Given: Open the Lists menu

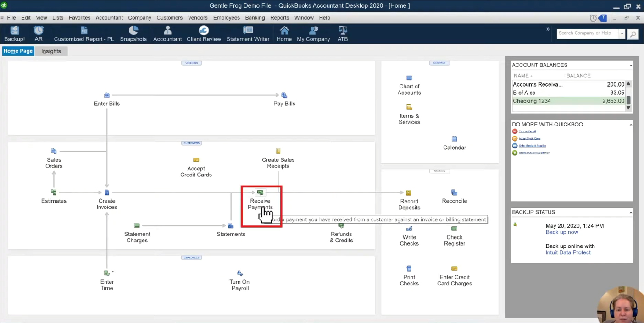Looking at the screenshot, I should point(58,18).
